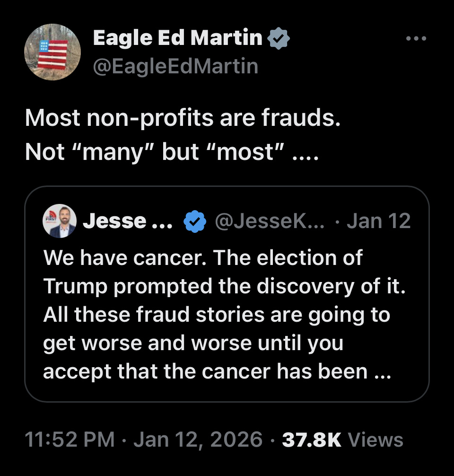The height and width of the screenshot is (476, 454).
Task: Open the @JesseK... handle in quoted post
Action: (270, 221)
